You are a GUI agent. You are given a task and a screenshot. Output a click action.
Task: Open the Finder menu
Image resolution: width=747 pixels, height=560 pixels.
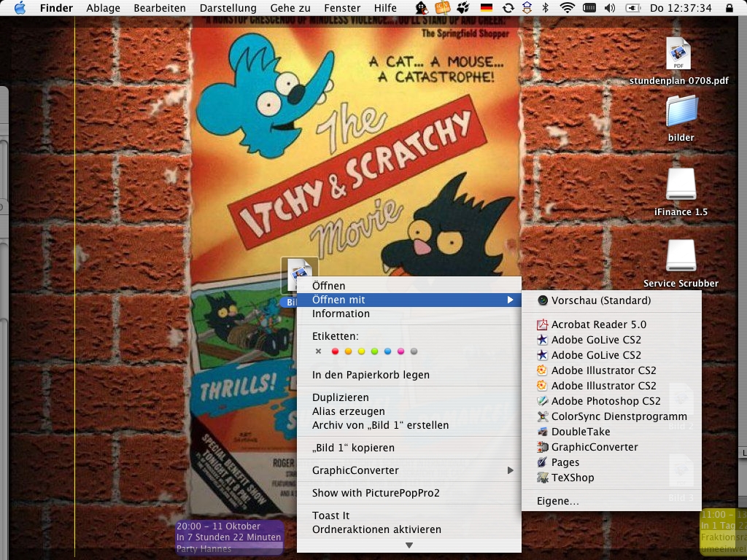coord(56,7)
